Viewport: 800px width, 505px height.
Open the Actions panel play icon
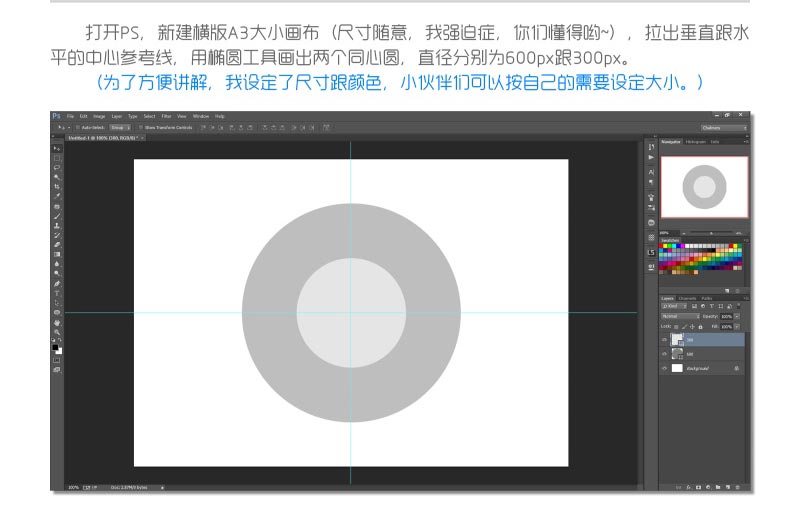pos(651,157)
